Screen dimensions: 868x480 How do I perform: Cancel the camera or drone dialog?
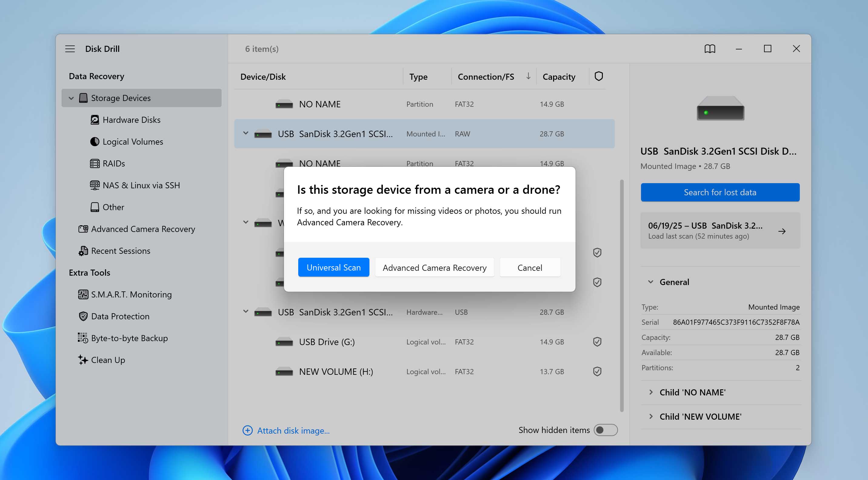point(530,267)
